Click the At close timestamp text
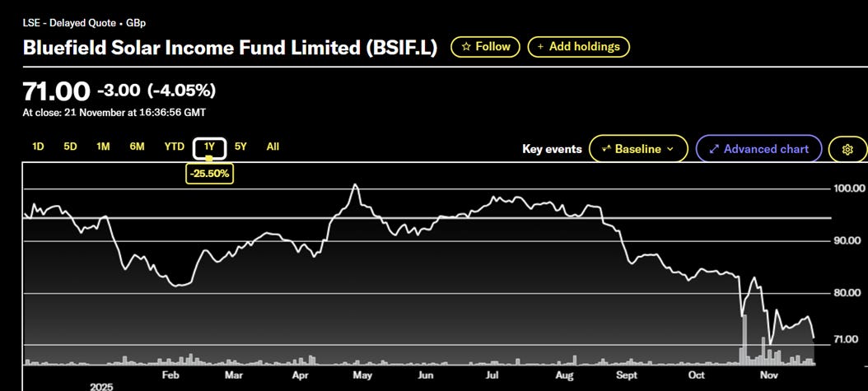The height and width of the screenshot is (391, 868). 114,113
